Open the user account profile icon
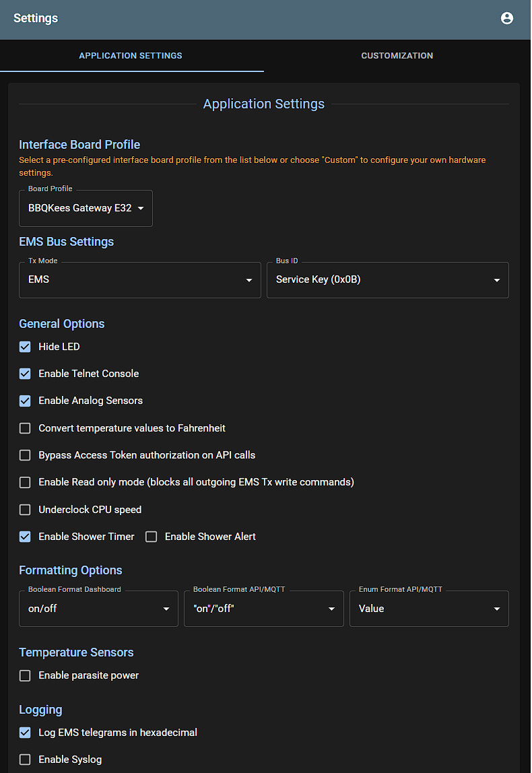 pyautogui.click(x=507, y=18)
